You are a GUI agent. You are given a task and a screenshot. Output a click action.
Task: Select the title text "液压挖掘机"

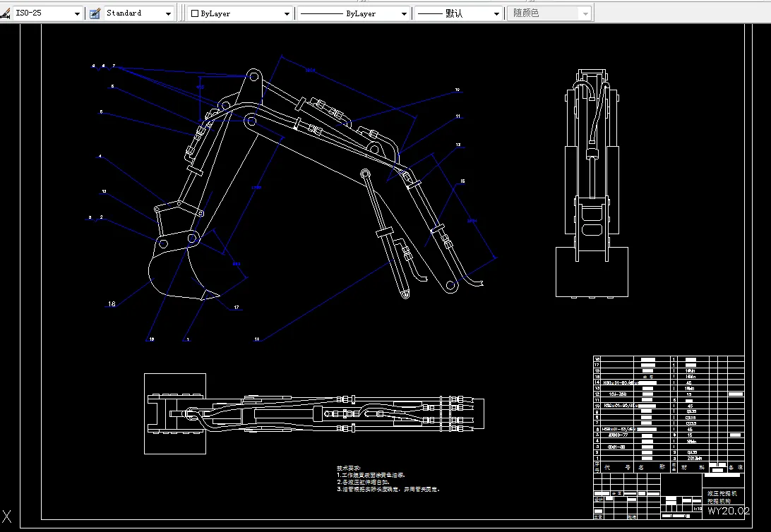(x=722, y=493)
